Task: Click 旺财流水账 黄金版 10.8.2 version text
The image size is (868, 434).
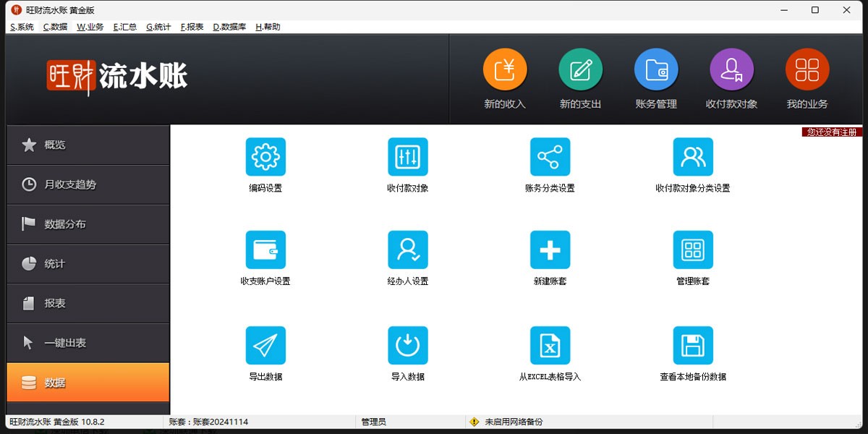Action: coord(57,422)
